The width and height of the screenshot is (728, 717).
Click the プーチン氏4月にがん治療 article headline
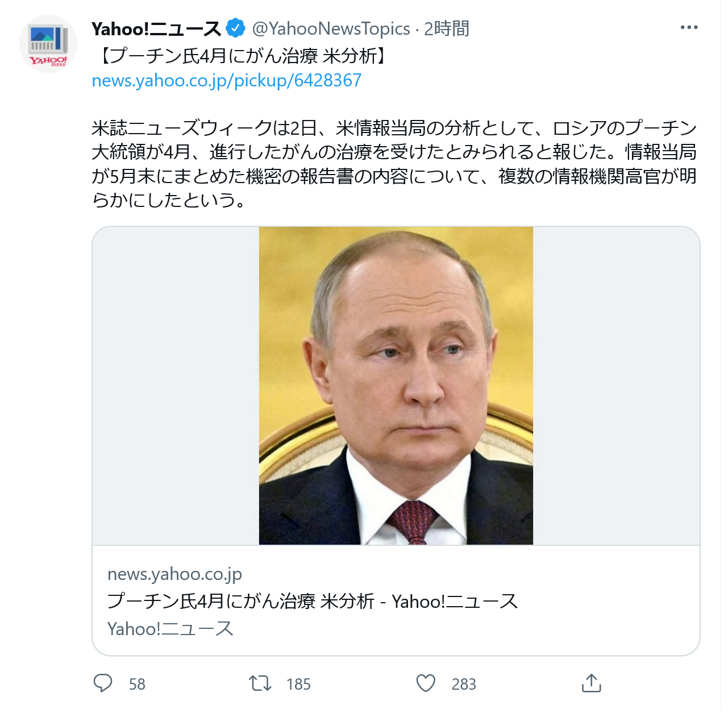[313, 602]
